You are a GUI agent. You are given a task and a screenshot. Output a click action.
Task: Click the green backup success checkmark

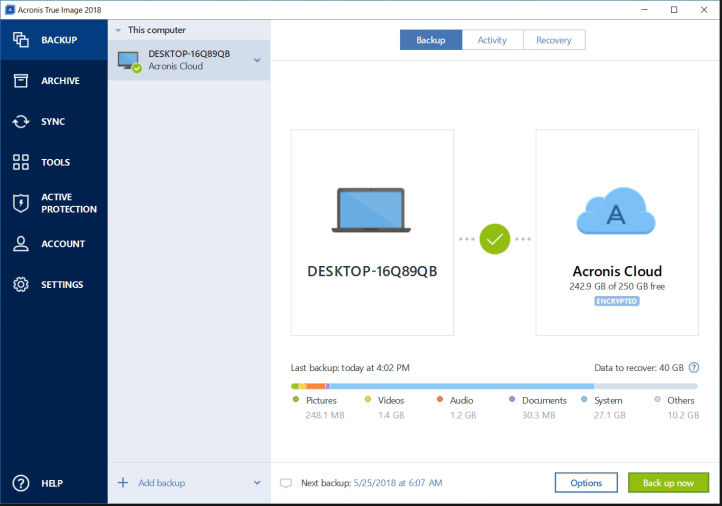[x=495, y=239]
